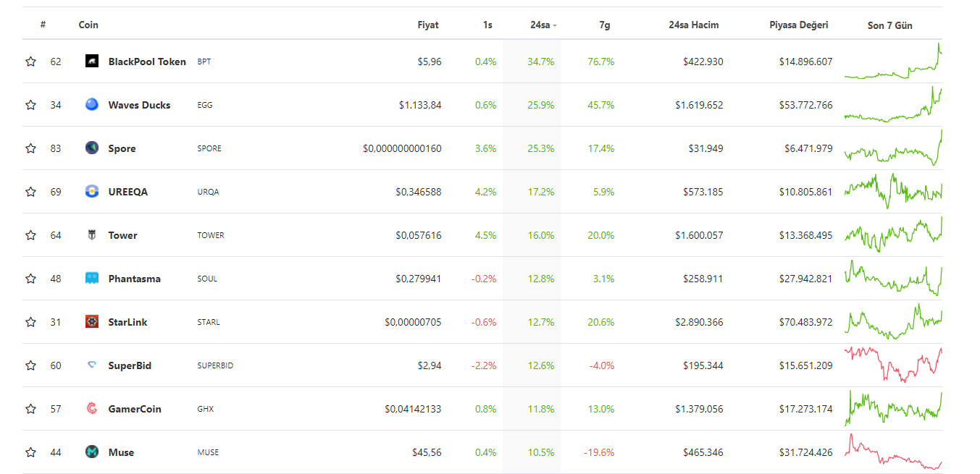Sort by the 24sa column header

[543, 25]
